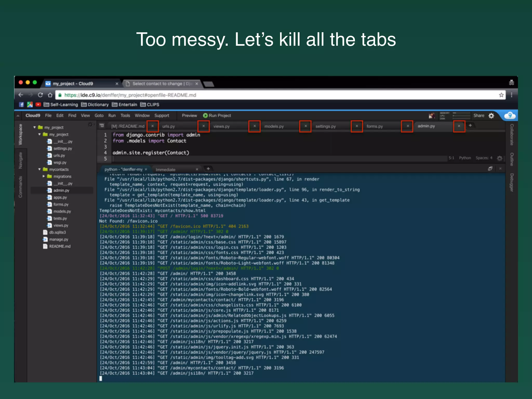Screen dimensions: 532x399
Task: Collapse the root my_project folder
Action: 35,127
